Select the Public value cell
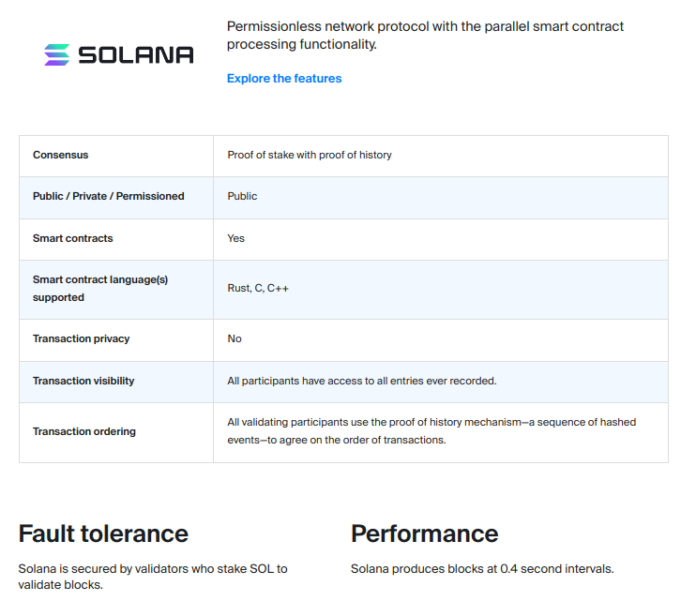681x616 pixels. pyautogui.click(x=242, y=196)
